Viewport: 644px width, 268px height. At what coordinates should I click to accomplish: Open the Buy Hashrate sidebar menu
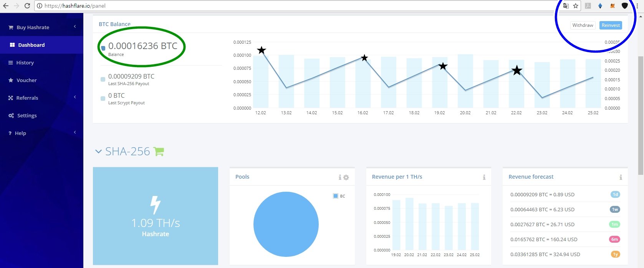41,27
